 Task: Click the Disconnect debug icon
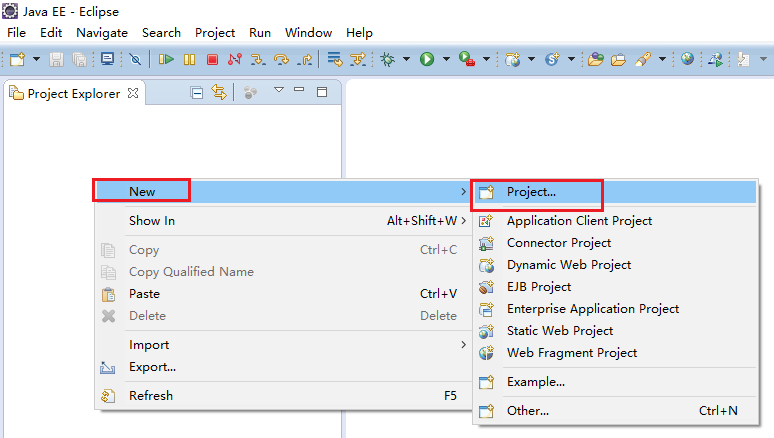(x=235, y=59)
